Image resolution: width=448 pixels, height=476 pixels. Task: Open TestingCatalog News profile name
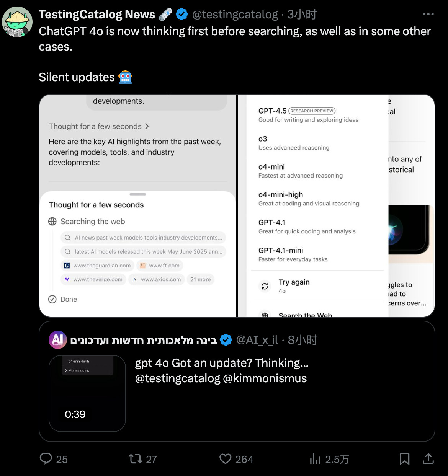97,15
